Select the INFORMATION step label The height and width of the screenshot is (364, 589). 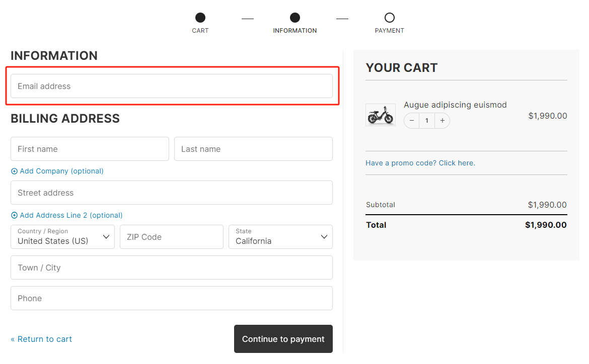pyautogui.click(x=295, y=31)
